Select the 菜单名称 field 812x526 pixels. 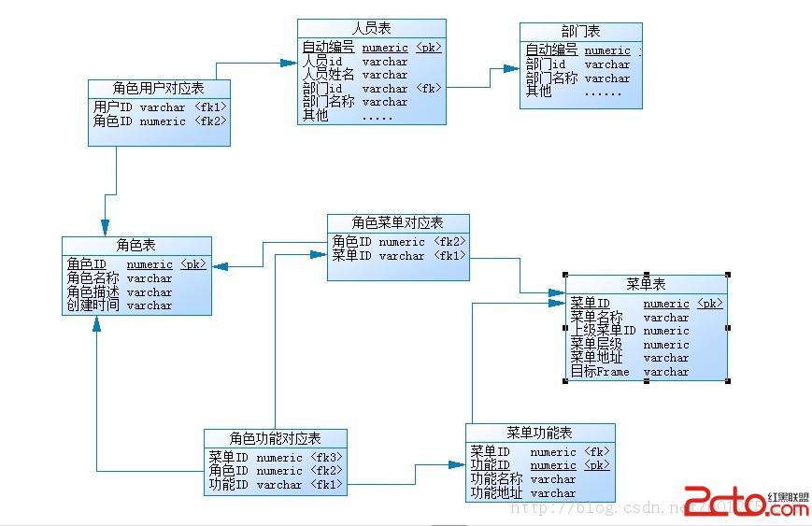pyautogui.click(x=630, y=318)
